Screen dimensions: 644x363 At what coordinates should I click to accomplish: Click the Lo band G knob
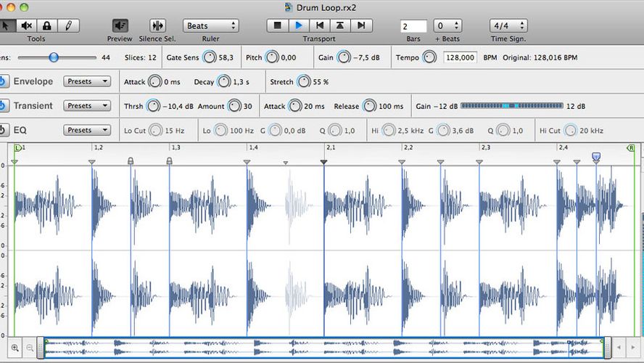275,131
